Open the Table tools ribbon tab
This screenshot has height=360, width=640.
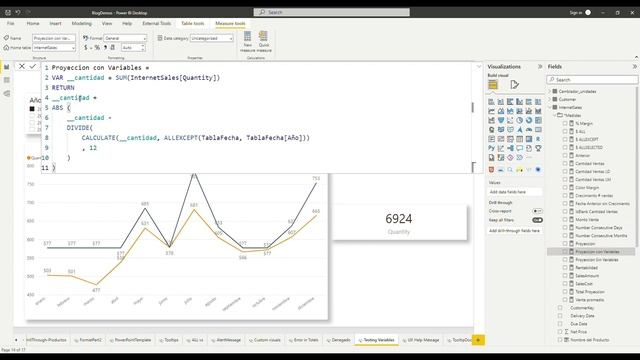click(193, 24)
